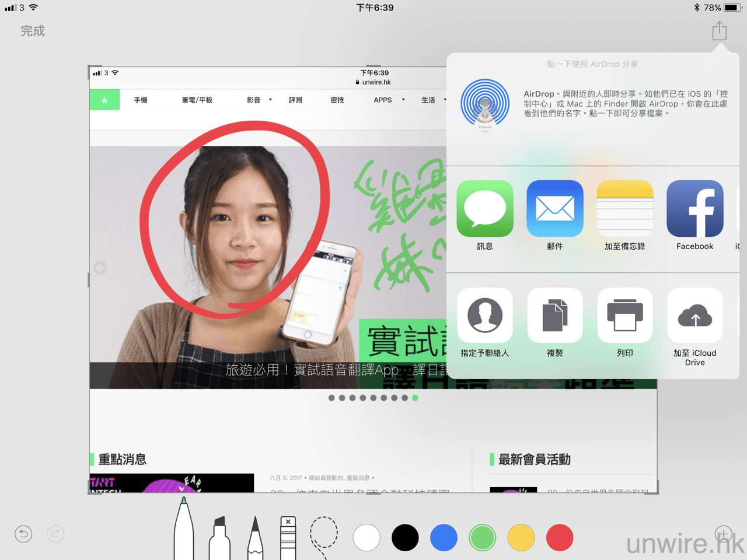
Task: Select the highlighter marker tool
Action: coord(219,538)
